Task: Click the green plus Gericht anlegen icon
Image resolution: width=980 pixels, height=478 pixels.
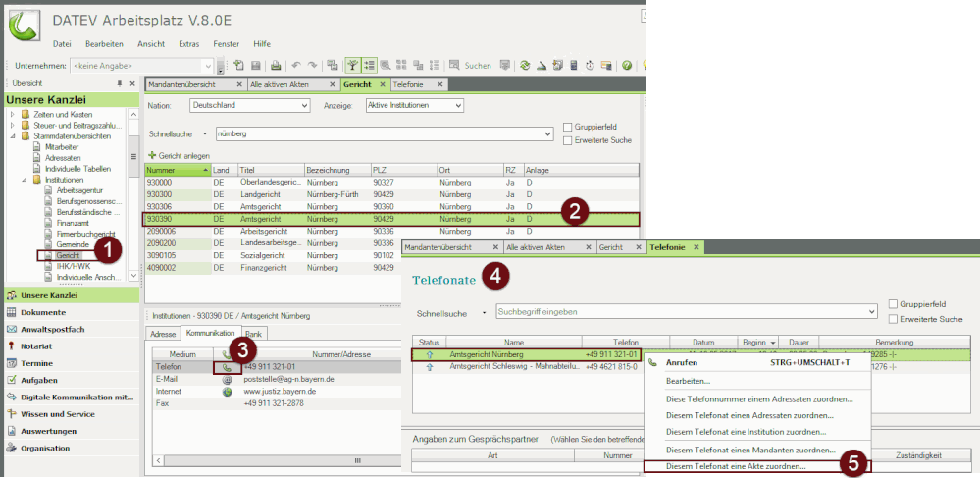Action: pos(151,155)
